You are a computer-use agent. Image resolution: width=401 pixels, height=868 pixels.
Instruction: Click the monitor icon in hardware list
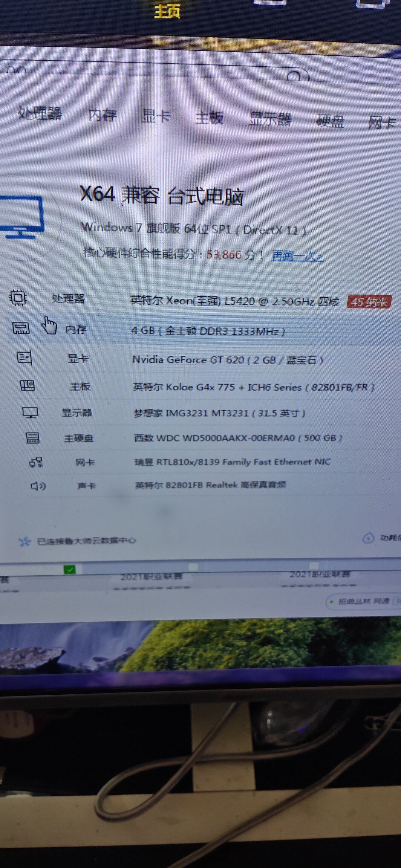pos(30,413)
